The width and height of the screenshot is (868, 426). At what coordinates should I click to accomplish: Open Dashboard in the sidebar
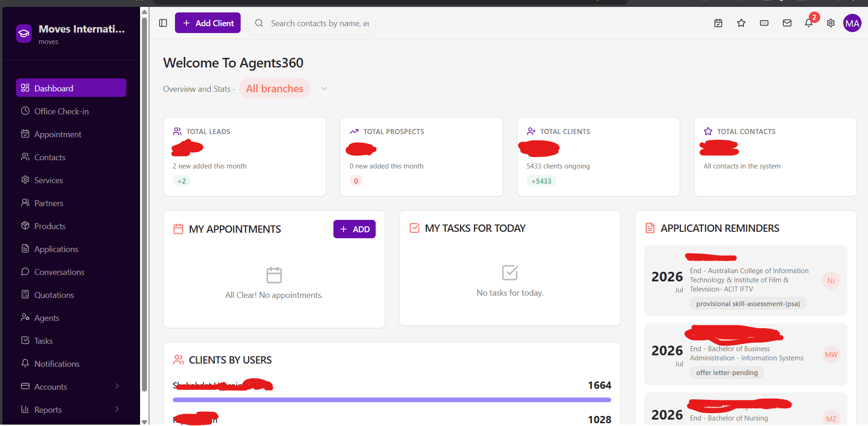click(71, 88)
